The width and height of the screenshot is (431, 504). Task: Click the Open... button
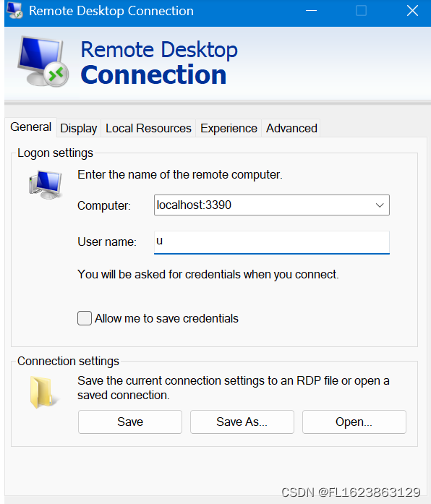[x=354, y=422]
